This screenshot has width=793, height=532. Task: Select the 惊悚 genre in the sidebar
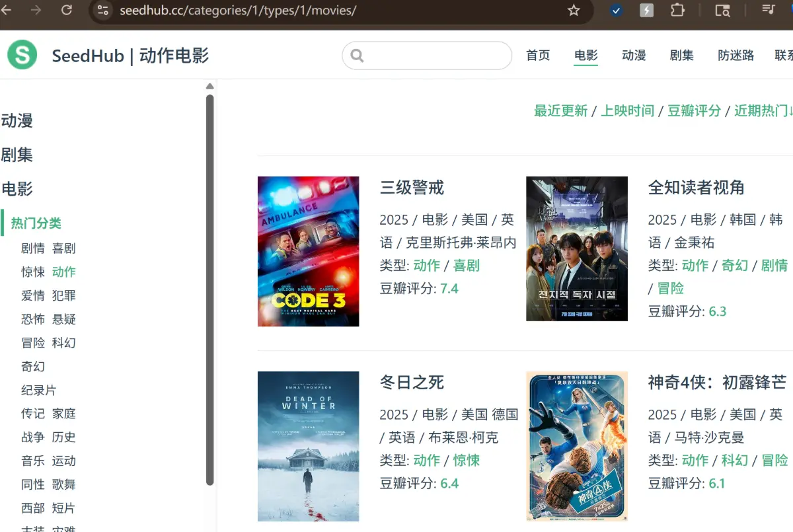pyautogui.click(x=33, y=272)
